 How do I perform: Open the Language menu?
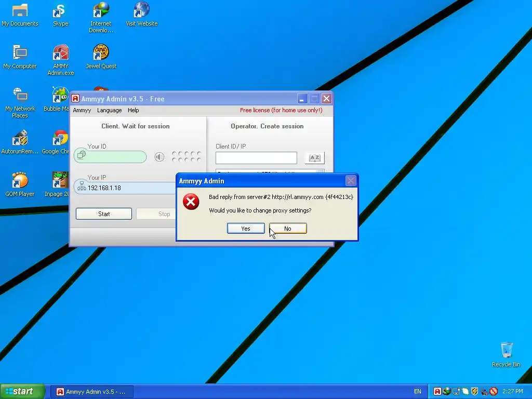[x=109, y=110]
